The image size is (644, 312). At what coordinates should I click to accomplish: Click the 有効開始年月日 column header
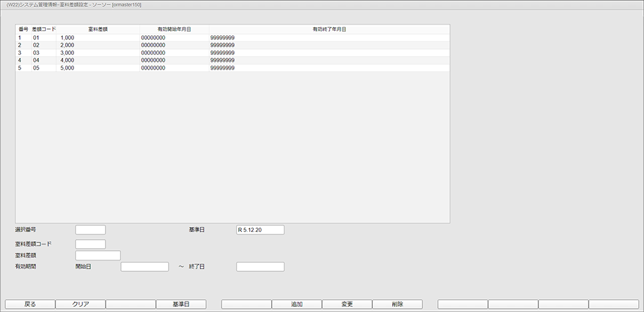(x=174, y=30)
